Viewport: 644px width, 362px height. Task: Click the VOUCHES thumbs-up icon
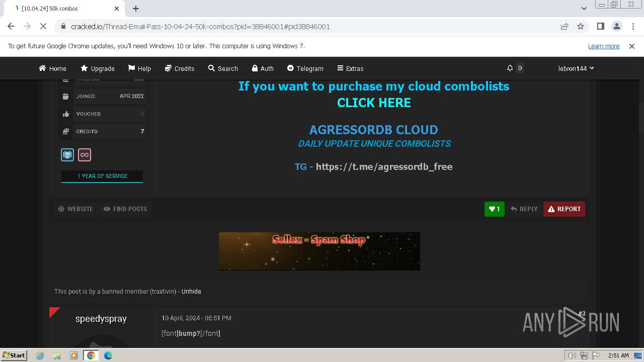tap(66, 114)
